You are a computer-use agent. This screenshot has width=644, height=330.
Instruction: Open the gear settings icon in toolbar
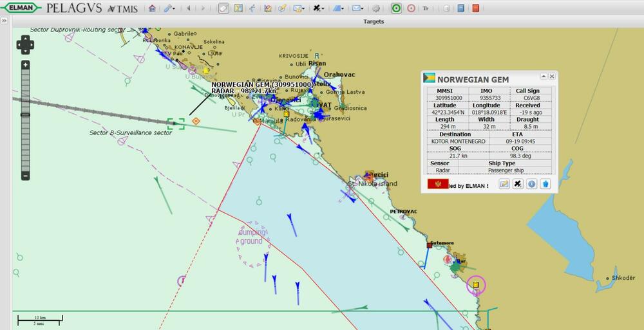[377, 8]
